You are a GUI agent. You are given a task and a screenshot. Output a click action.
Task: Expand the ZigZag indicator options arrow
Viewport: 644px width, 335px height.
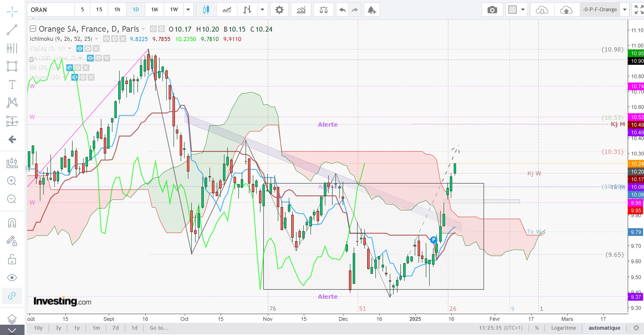70,48
